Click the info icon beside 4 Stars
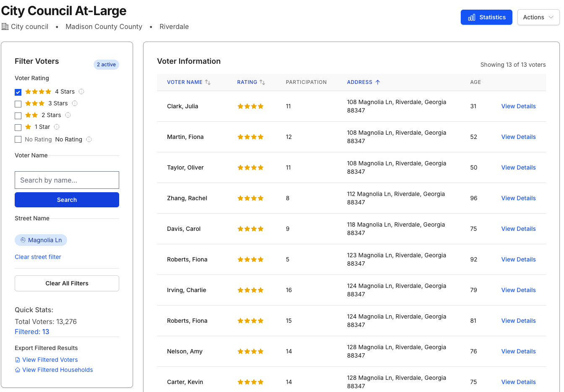 [x=81, y=91]
